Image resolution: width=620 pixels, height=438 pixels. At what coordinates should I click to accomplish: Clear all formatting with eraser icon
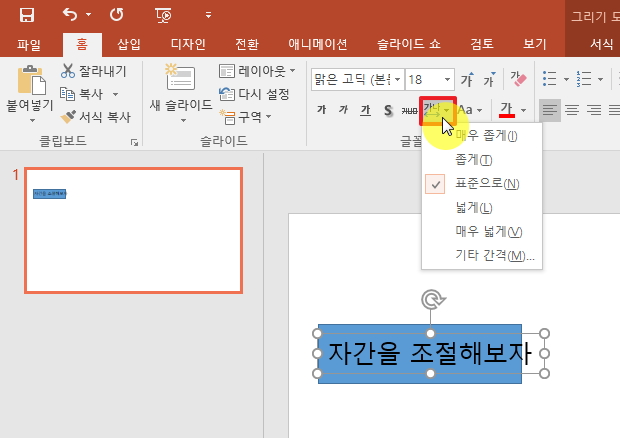pos(518,79)
